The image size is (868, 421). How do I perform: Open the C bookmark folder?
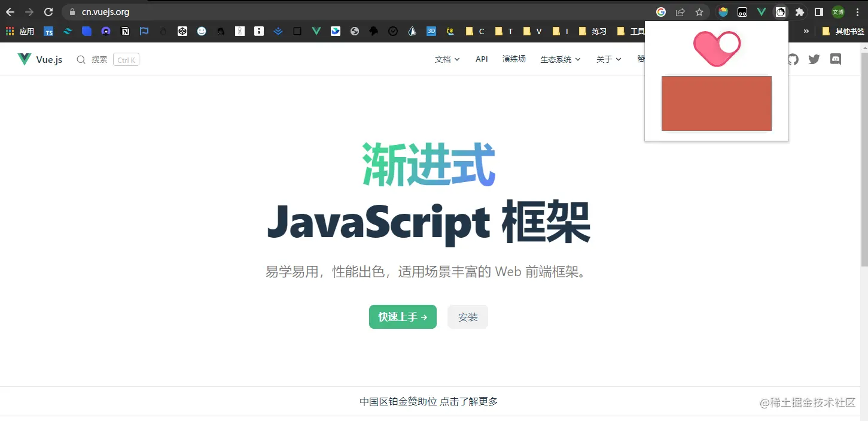[475, 31]
